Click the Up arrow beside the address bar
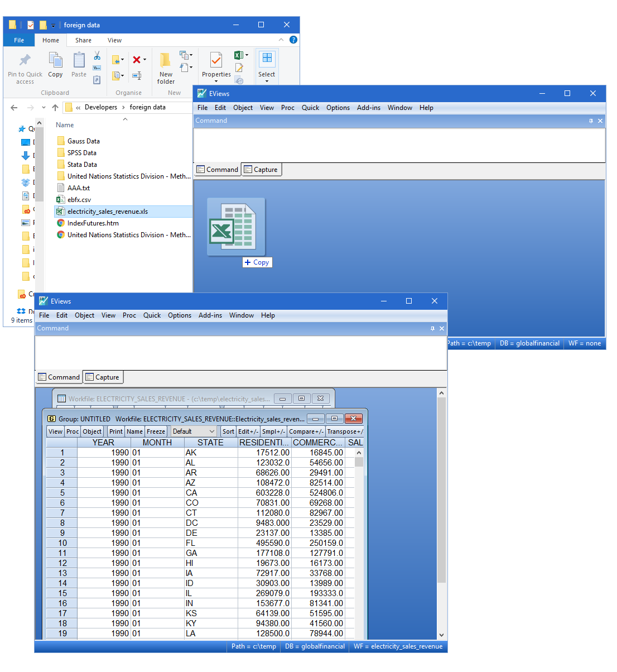The width and height of the screenshot is (617, 672). tap(55, 108)
